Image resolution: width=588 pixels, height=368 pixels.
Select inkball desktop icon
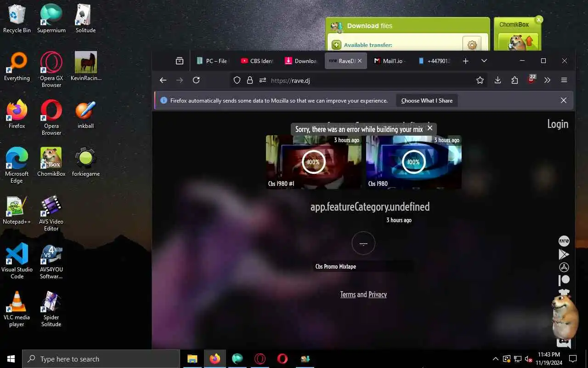point(85,115)
